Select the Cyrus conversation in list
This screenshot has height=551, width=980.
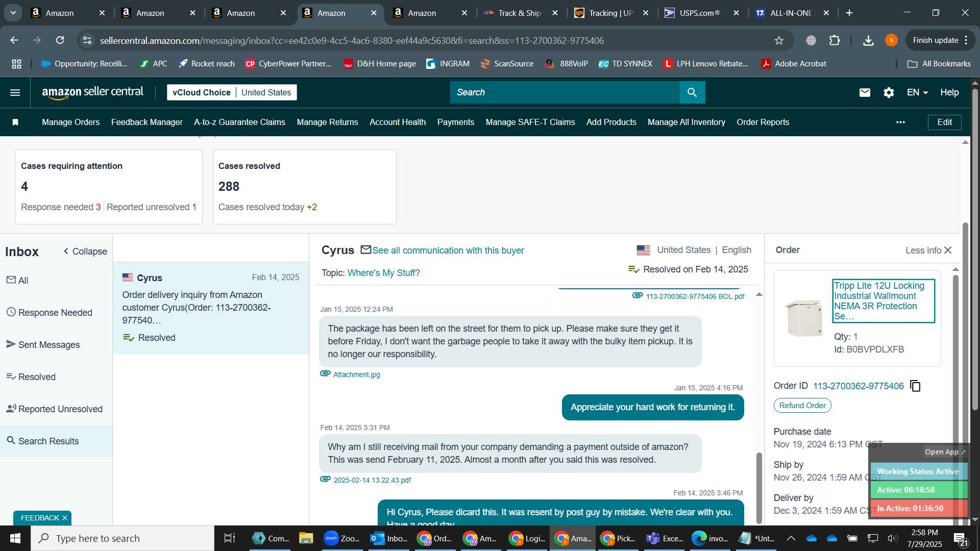(x=211, y=308)
